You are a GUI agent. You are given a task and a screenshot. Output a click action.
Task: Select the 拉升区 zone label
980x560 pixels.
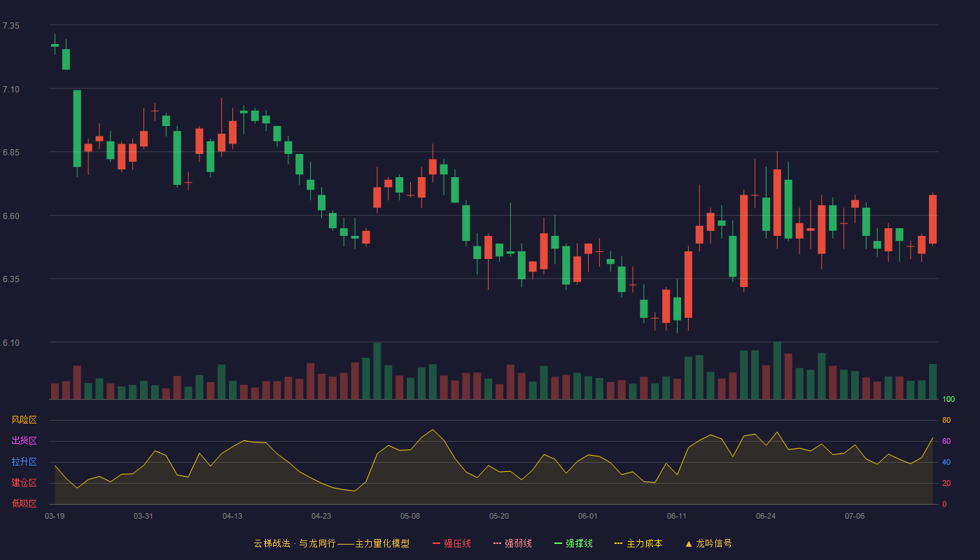point(24,462)
